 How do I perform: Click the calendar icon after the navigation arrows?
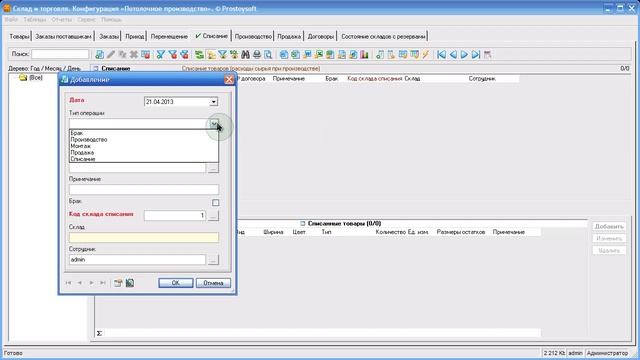(x=487, y=54)
